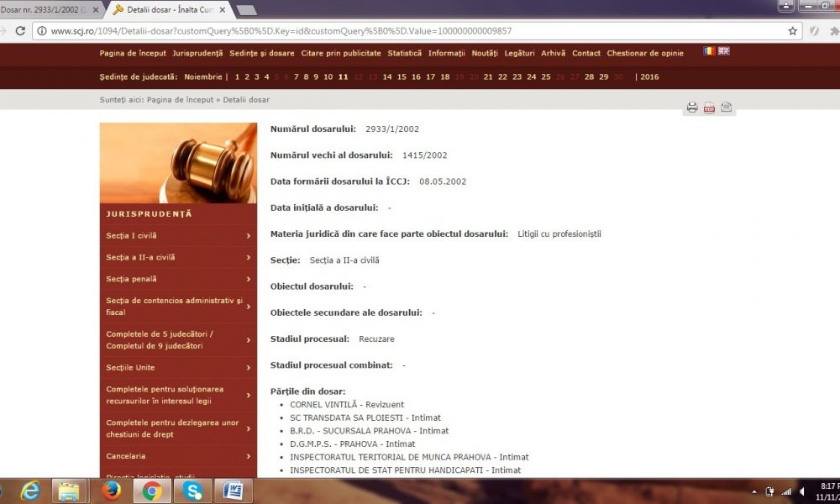This screenshot has height=504, width=840.
Task: Open the Statistică menu item
Action: pos(404,53)
